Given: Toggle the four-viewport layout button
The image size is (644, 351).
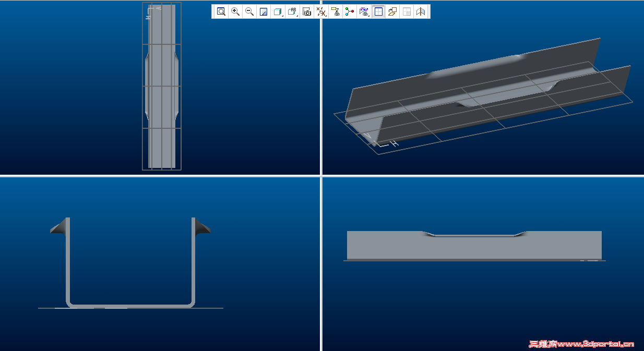Looking at the screenshot, I should click(x=378, y=11).
